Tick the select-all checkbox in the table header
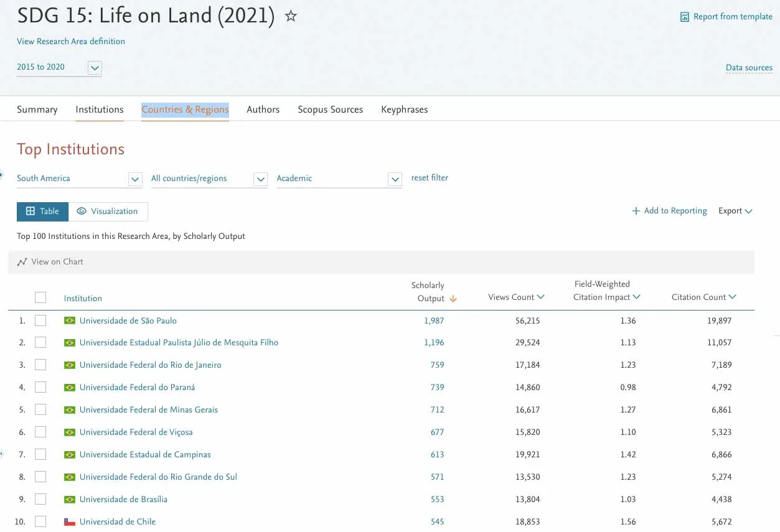This screenshot has width=780, height=532. (40, 297)
